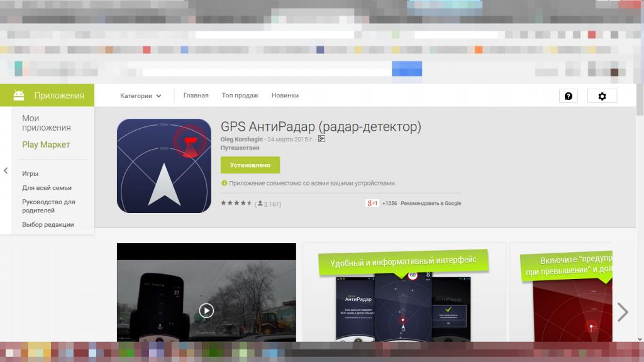644x362 pixels.
Task: Open the red radar screenshot thumbnail
Action: [561, 292]
